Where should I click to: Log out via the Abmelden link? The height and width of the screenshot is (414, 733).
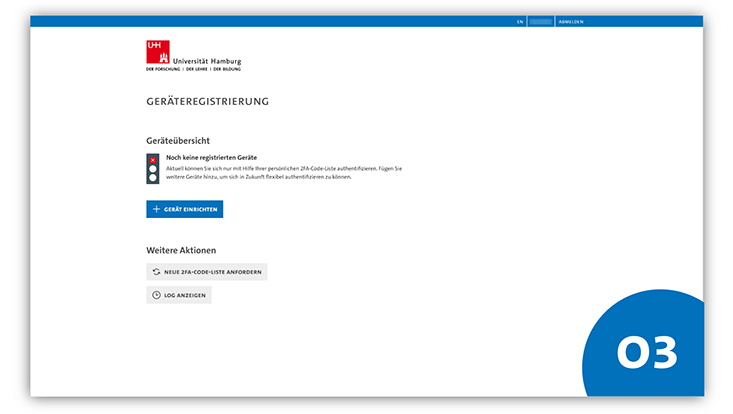click(x=571, y=21)
